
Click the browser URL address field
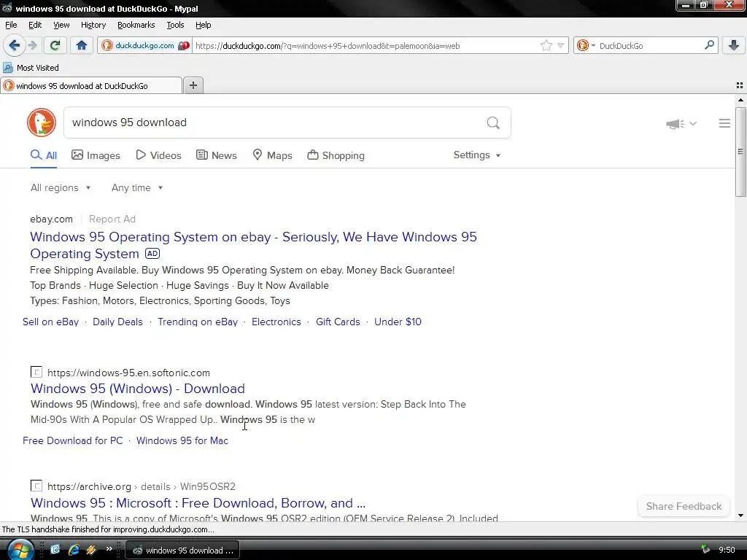tap(366, 46)
